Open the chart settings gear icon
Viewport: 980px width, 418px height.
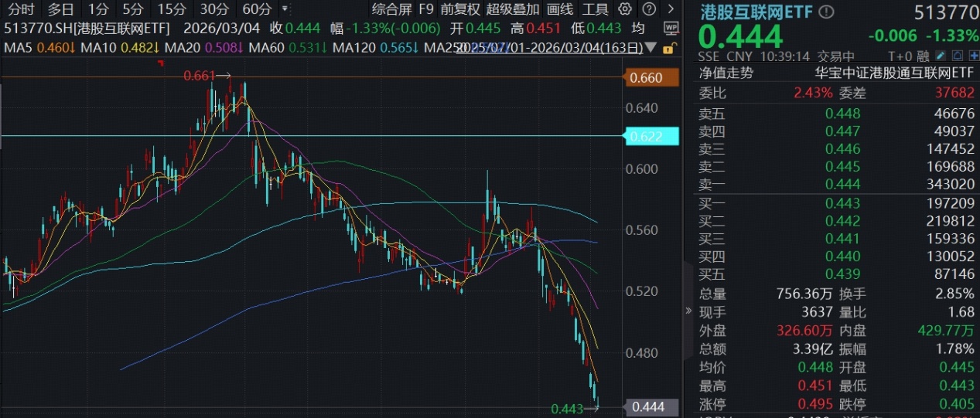(625, 9)
